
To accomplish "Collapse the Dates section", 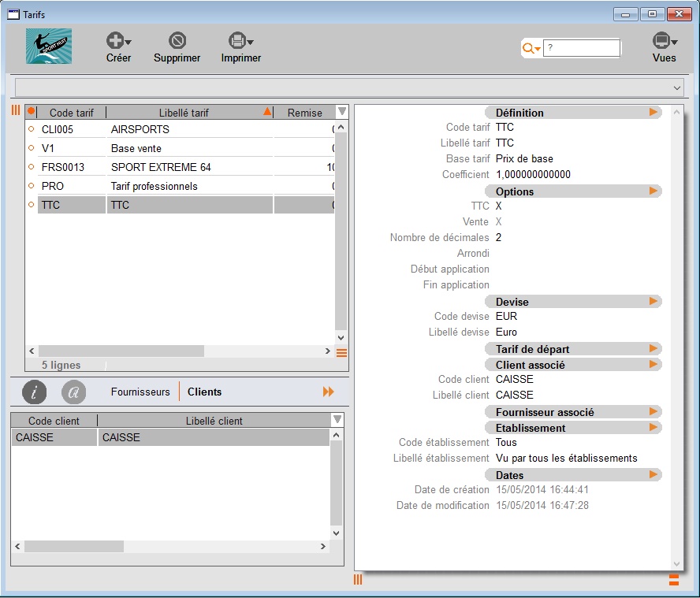I will [x=653, y=474].
